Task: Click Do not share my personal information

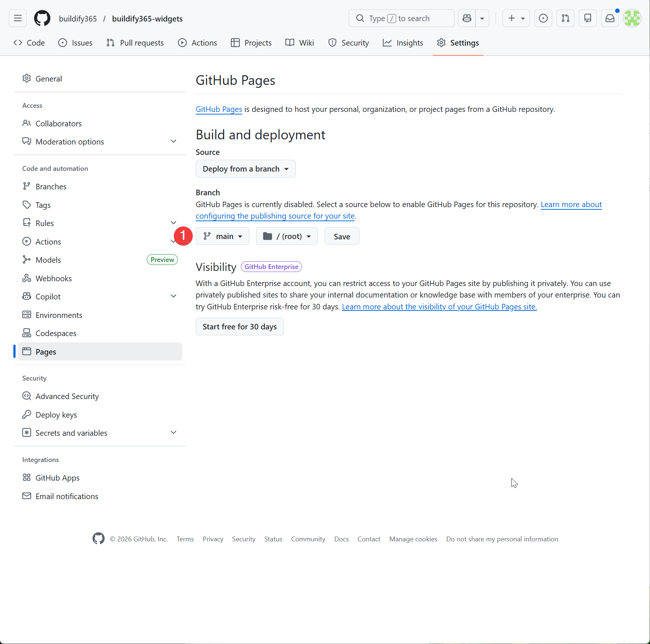Action: (x=502, y=539)
